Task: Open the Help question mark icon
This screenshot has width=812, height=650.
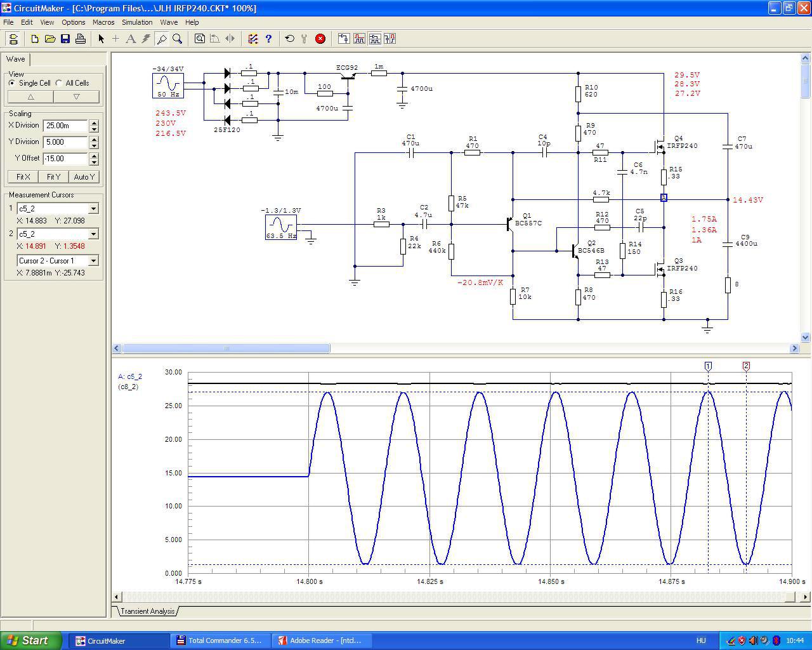Action: (x=268, y=39)
